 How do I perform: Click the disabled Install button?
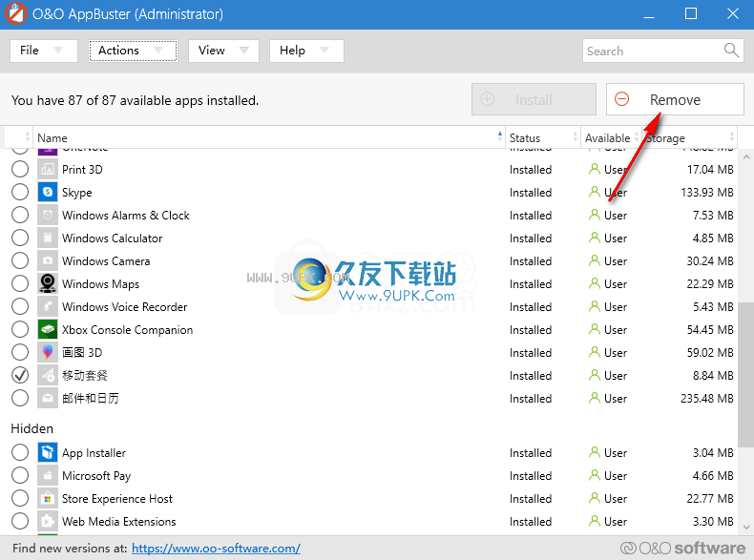[x=534, y=99]
